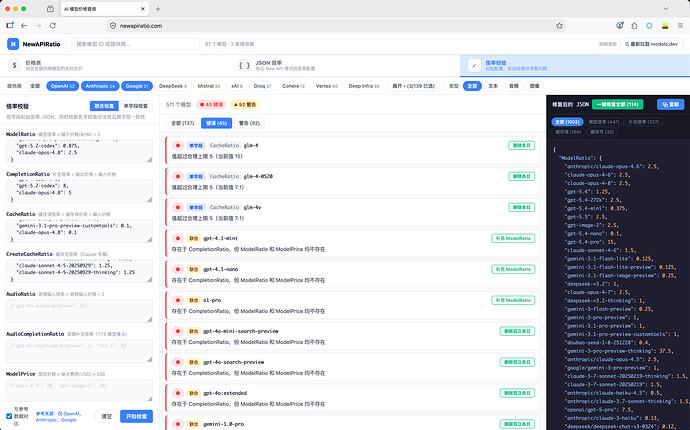This screenshot has width=690, height=430.
Task: Click the dollar sign price table icon
Action: (x=15, y=65)
